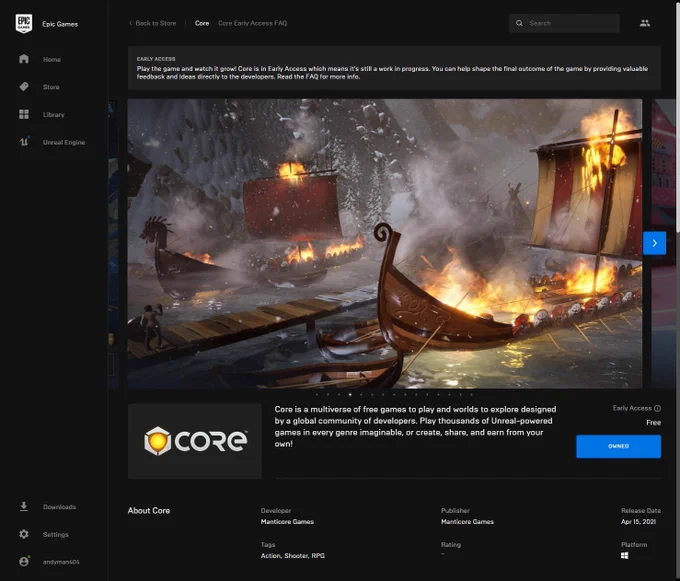The height and width of the screenshot is (581, 680).
Task: Click the Action tag
Action: [x=271, y=556]
